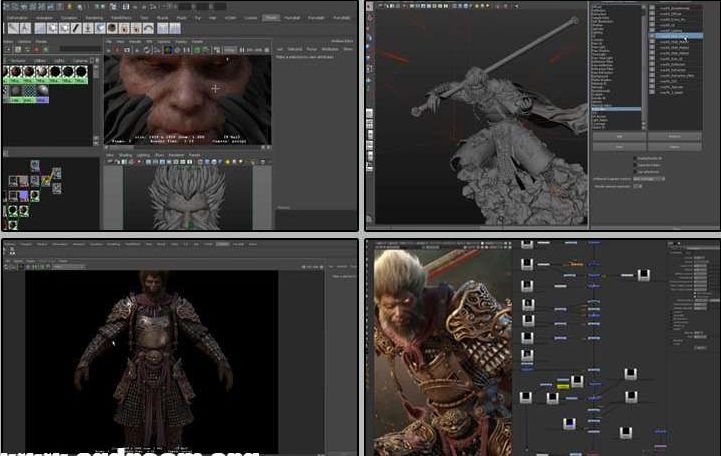Viewport: 721px width, 456px height.
Task: Open the Render menu of the top-left render view
Action: (x=135, y=42)
